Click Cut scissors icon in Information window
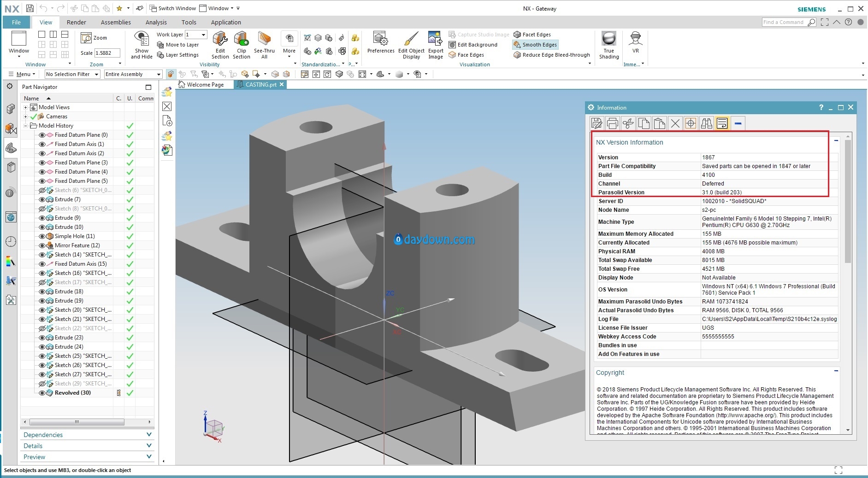Viewport: 868px width, 478px height. click(628, 123)
